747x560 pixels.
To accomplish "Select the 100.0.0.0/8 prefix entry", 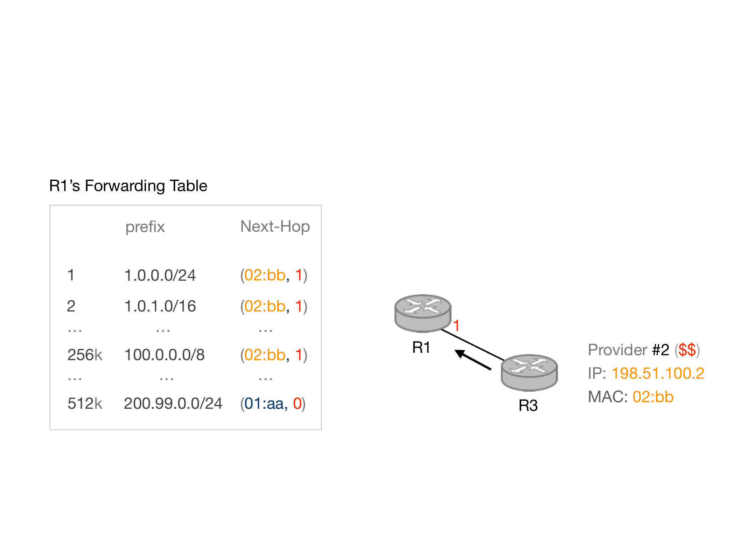I will point(164,355).
